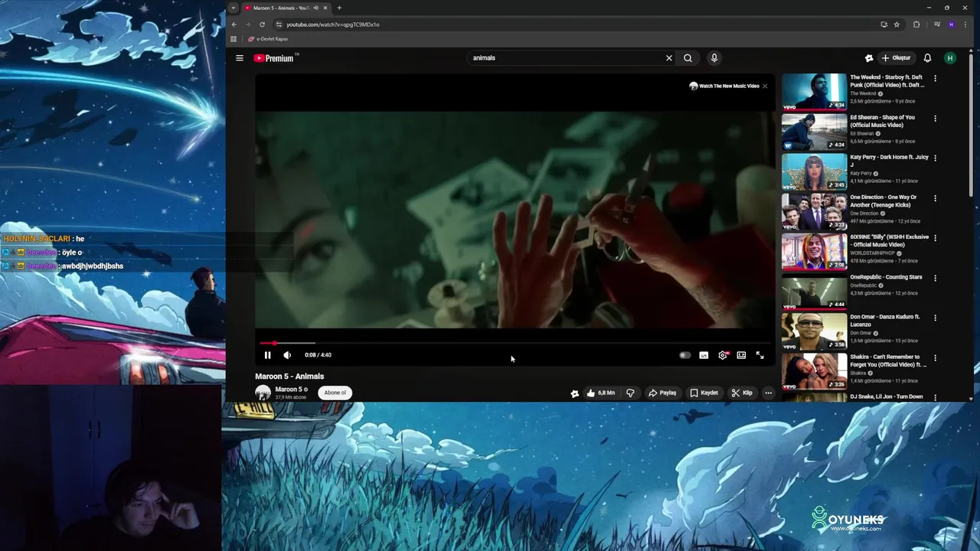Open the Maroon 5 channel name link
Viewport: 980px width, 551px height.
point(289,390)
